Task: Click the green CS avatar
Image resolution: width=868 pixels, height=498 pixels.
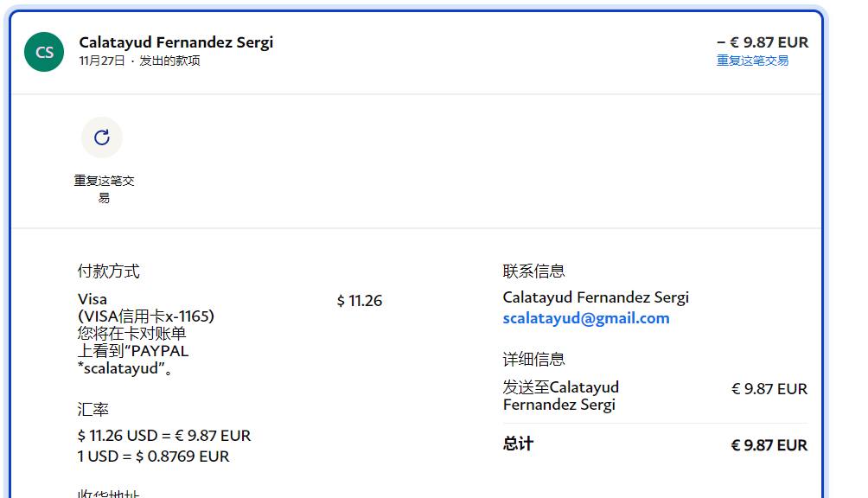Action: pyautogui.click(x=44, y=52)
